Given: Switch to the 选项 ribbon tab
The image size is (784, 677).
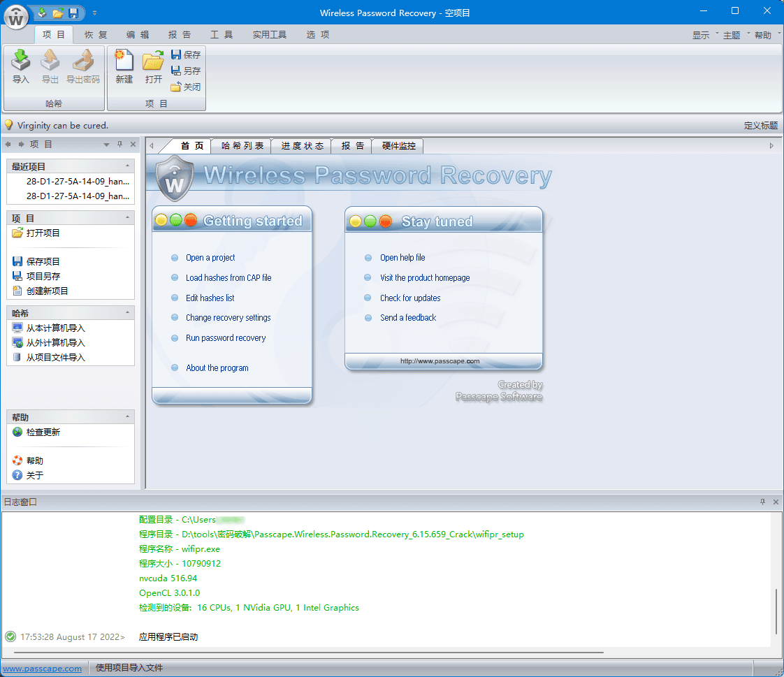Looking at the screenshot, I should (x=318, y=34).
